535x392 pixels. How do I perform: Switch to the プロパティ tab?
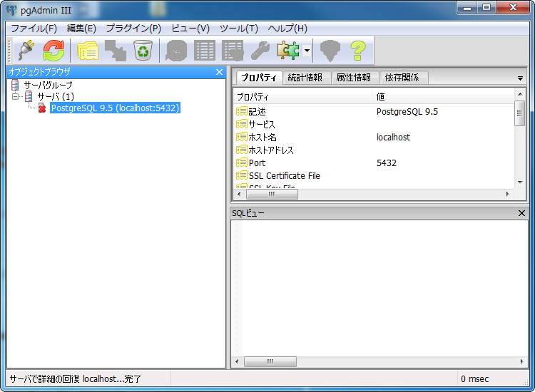coord(259,78)
